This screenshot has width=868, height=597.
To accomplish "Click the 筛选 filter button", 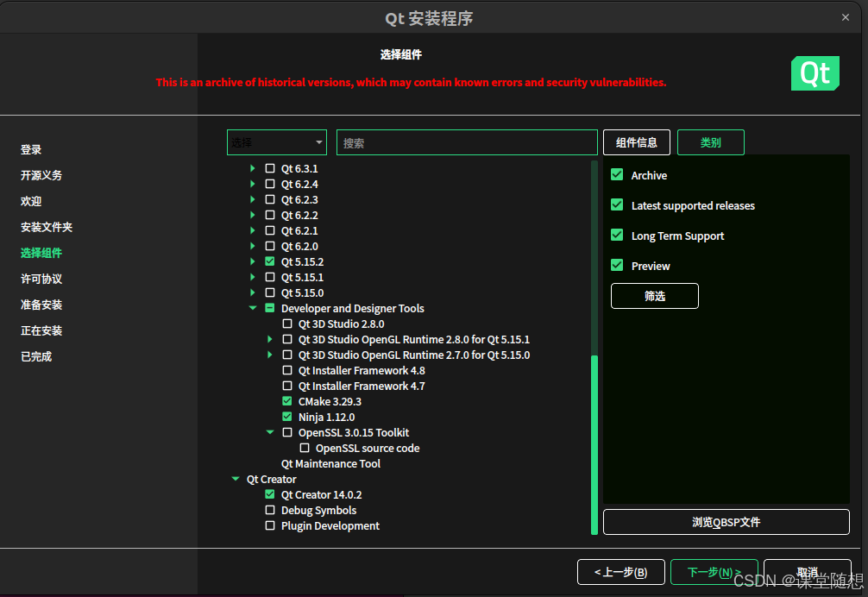I will tap(654, 296).
